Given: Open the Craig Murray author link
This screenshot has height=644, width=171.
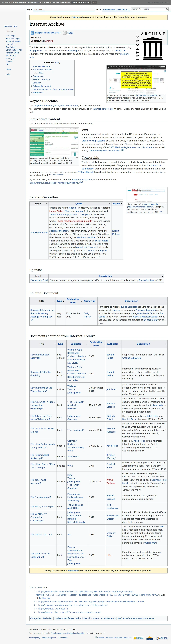Looking at the screenshot, I should tap(87, 315).
